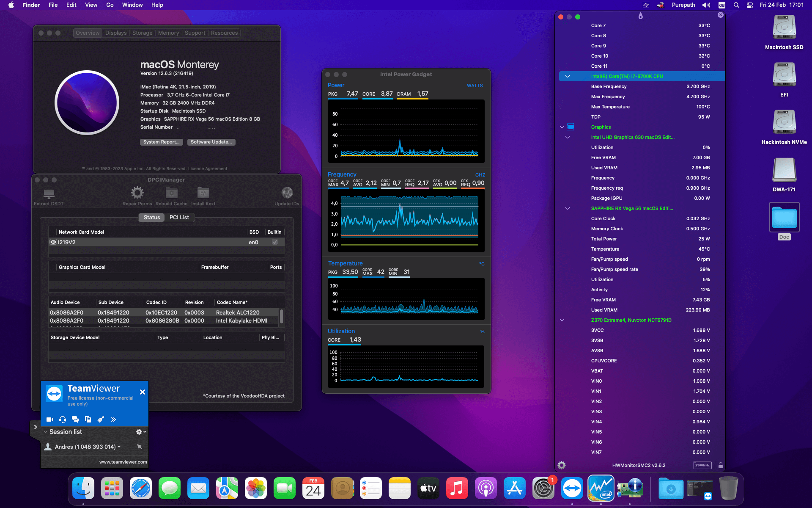Click the System Report button
The image size is (812, 508).
click(161, 142)
